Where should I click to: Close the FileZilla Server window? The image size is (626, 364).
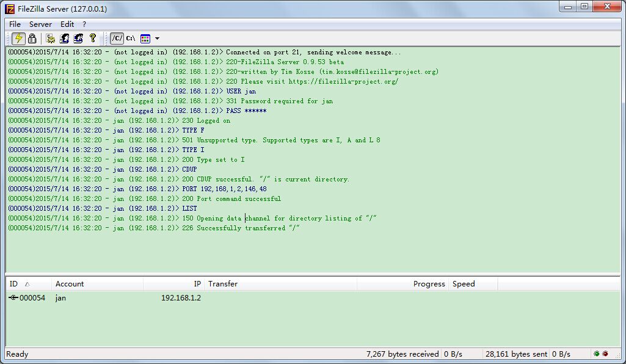pos(607,6)
